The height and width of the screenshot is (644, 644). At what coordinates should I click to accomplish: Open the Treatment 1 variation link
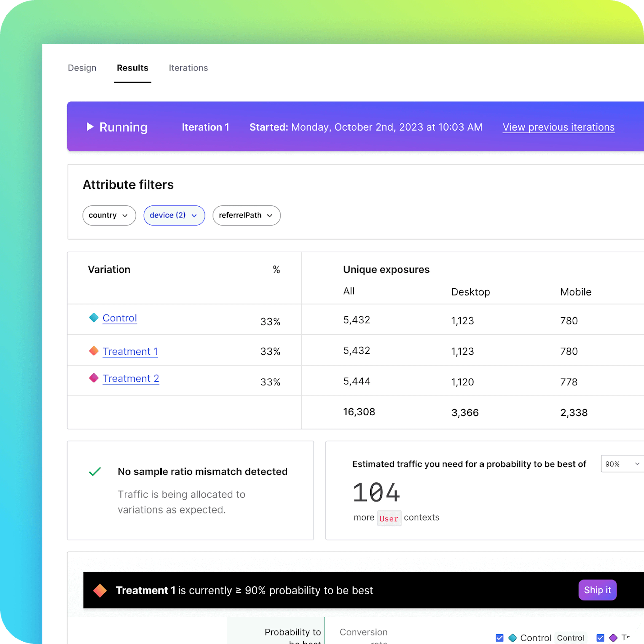[x=130, y=351]
